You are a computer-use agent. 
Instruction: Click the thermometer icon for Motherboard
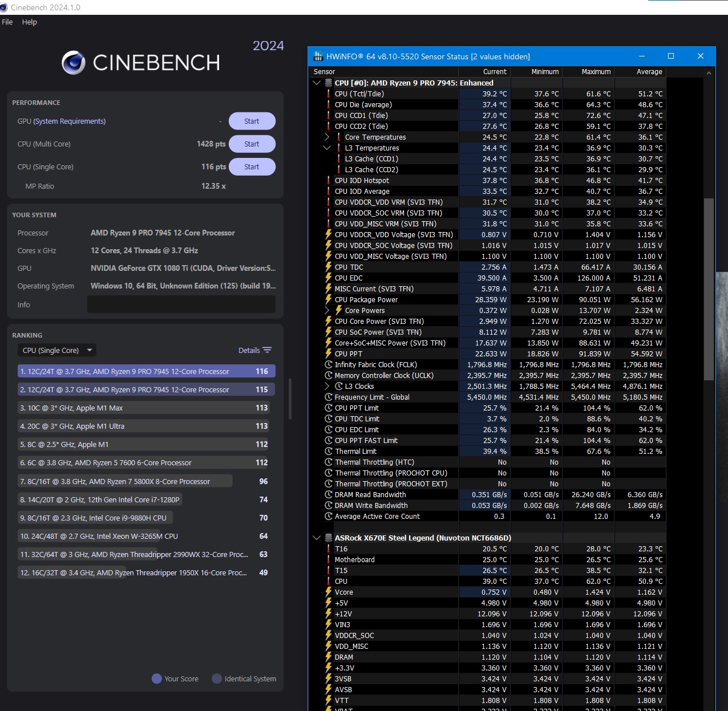[329, 559]
